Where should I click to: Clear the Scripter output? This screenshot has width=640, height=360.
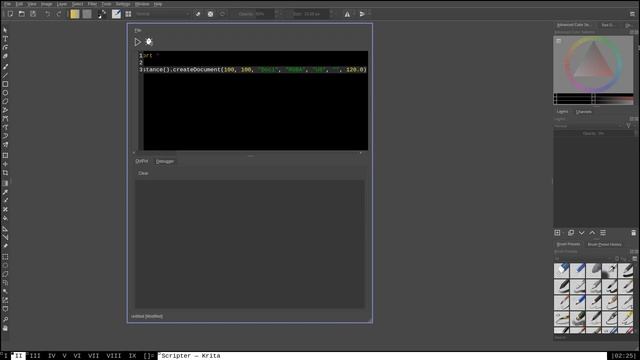143,173
